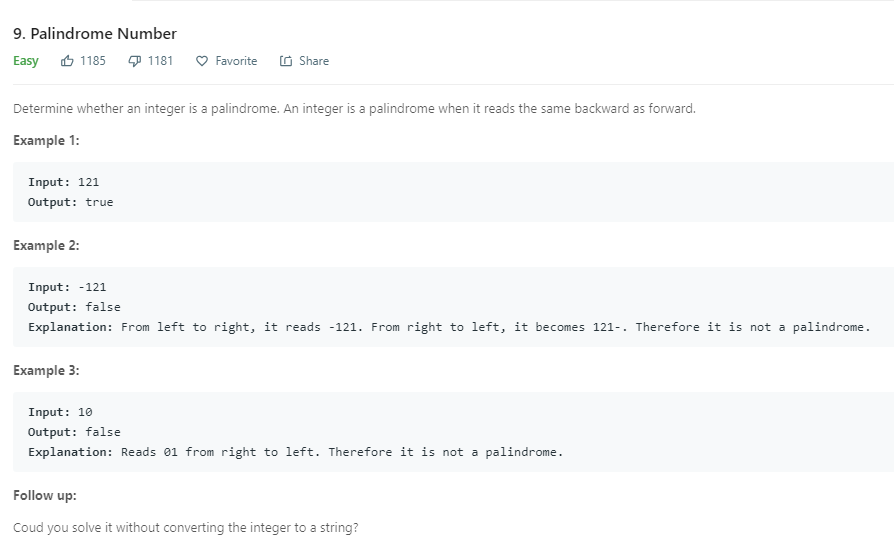Click the 1181 dislikes count
The width and height of the screenshot is (894, 553).
(160, 61)
